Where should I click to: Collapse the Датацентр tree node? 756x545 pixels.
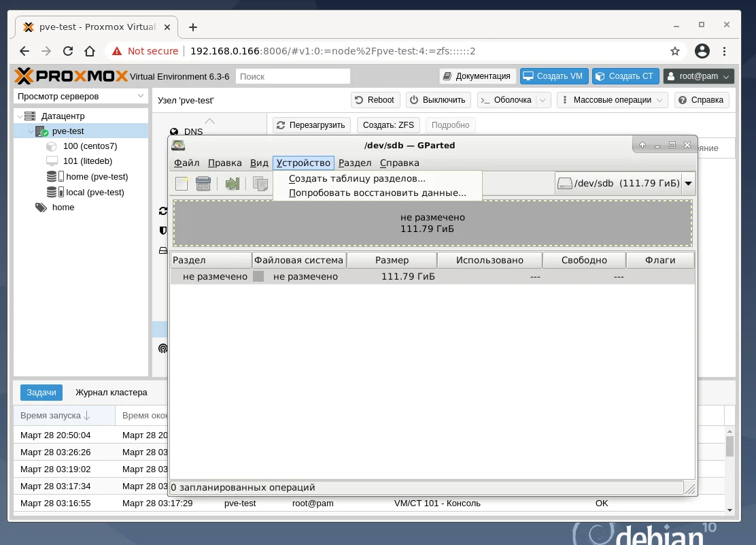coord(20,116)
